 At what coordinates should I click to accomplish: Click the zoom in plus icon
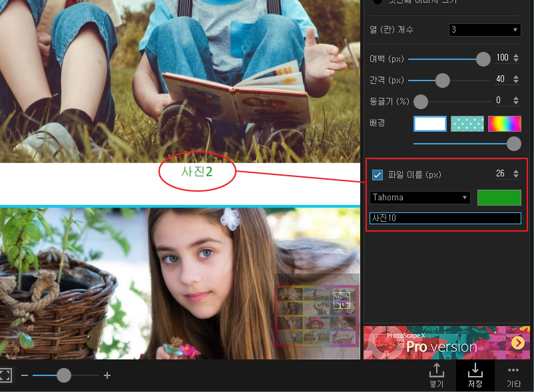(107, 375)
